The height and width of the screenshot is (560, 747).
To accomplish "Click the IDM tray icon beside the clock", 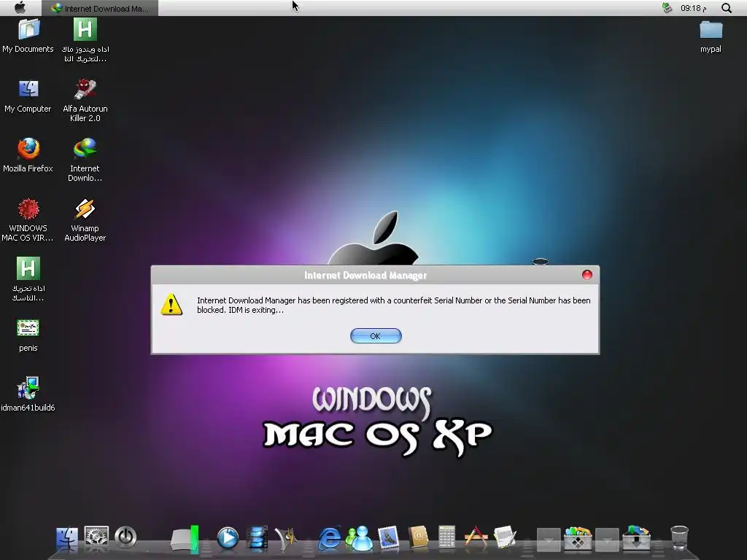I will click(x=667, y=7).
